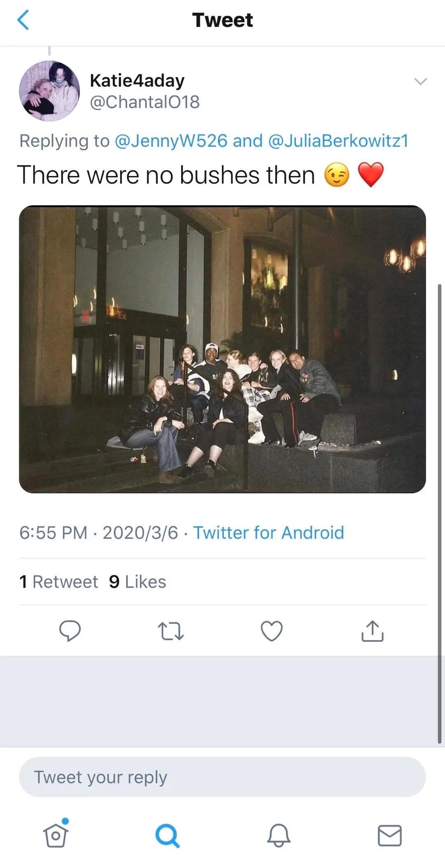Tap the Tweet your reply field
Image resolution: width=445 pixels, height=868 pixels.
click(x=222, y=776)
